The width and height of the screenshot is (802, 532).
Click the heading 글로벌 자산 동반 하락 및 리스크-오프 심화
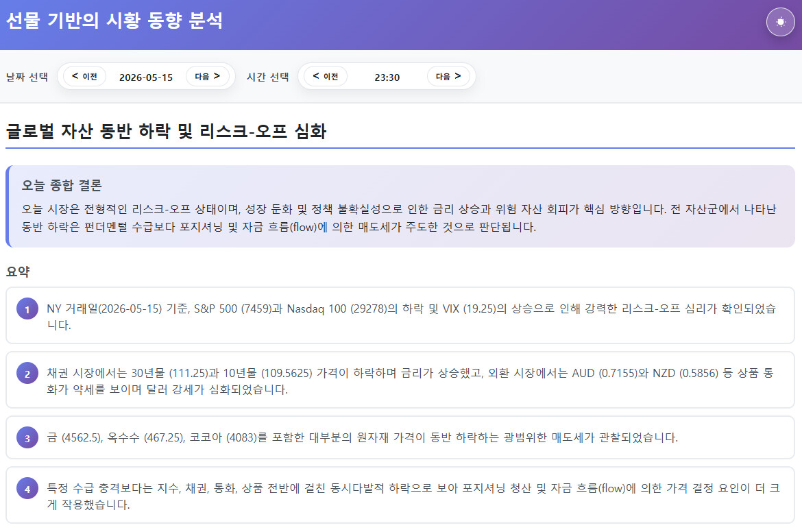(x=167, y=131)
